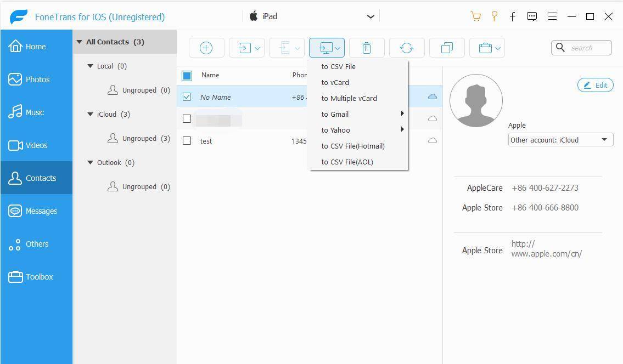Select to CSV File(Hotmail) menu entry
The image size is (623, 364).
pyautogui.click(x=353, y=146)
